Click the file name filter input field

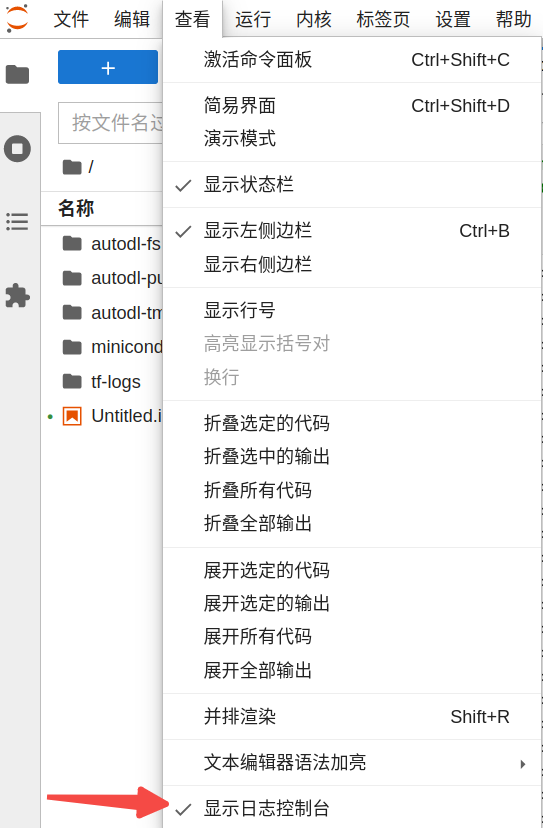click(x=110, y=123)
